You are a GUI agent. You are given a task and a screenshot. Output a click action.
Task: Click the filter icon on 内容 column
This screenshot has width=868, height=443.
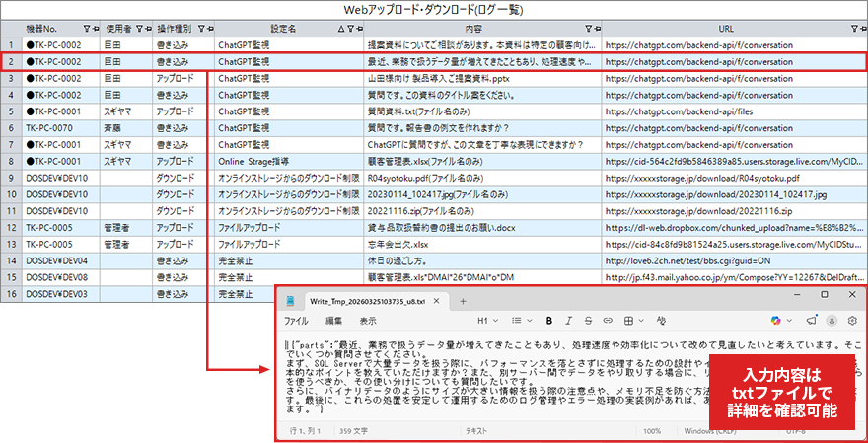[589, 29]
